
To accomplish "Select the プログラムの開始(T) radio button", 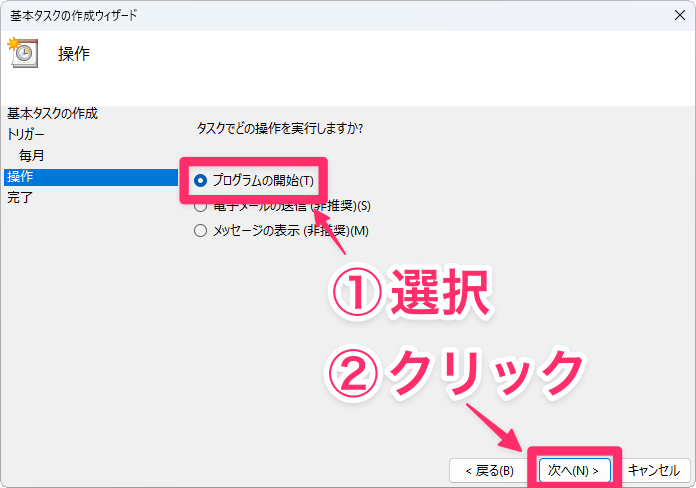I will pyautogui.click(x=201, y=181).
